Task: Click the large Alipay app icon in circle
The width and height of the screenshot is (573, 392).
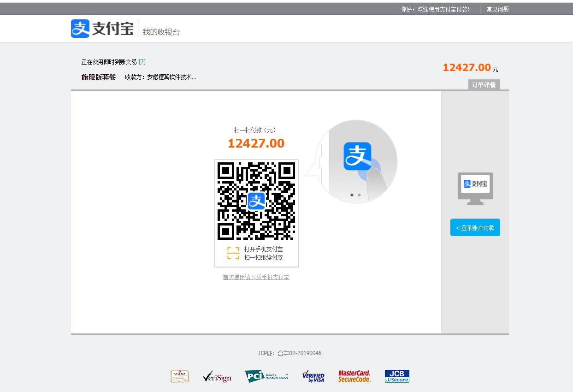Action: (357, 156)
